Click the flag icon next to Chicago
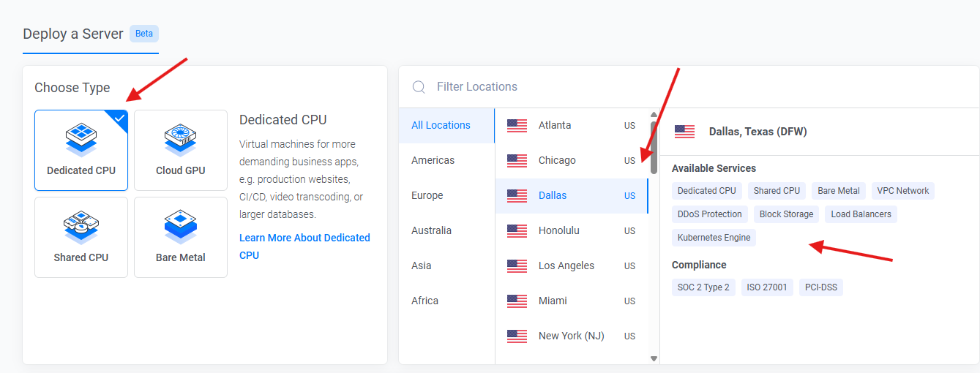 (x=517, y=161)
